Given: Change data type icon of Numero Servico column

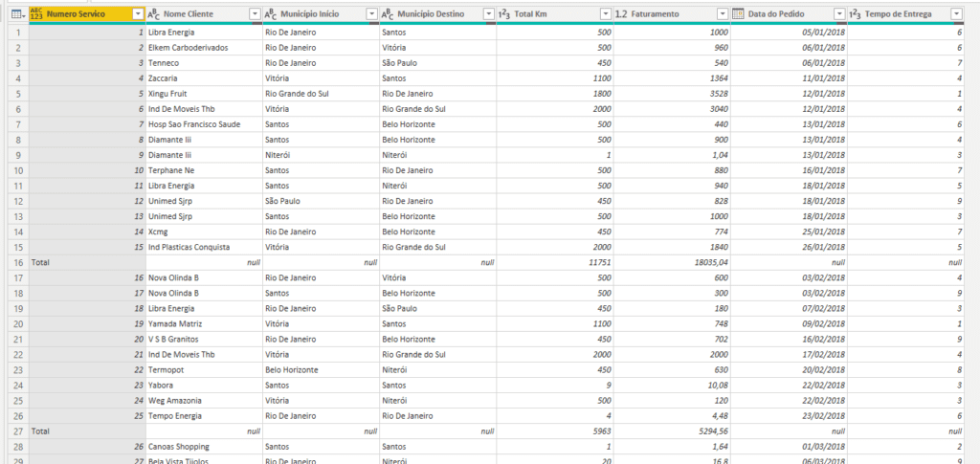Looking at the screenshot, I should tap(36, 13).
